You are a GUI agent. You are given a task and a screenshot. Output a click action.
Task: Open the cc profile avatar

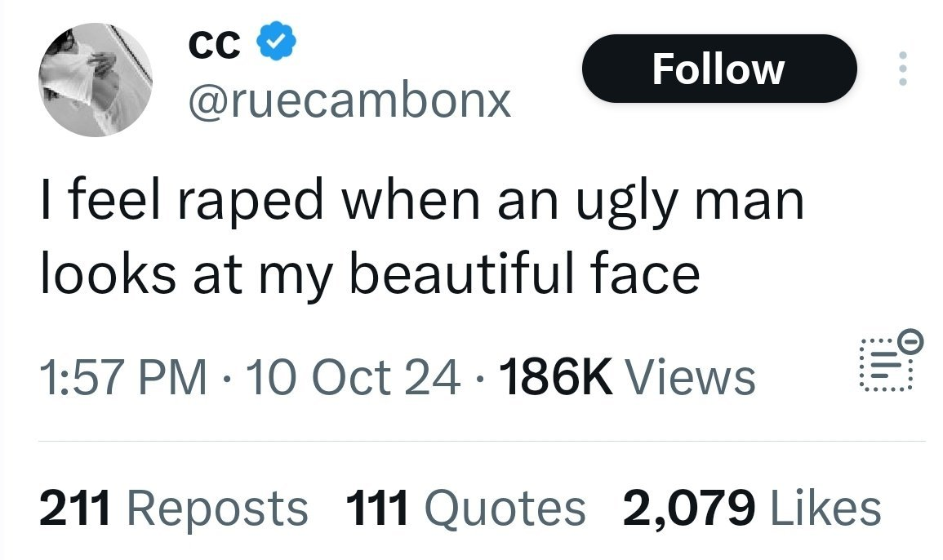[96, 79]
